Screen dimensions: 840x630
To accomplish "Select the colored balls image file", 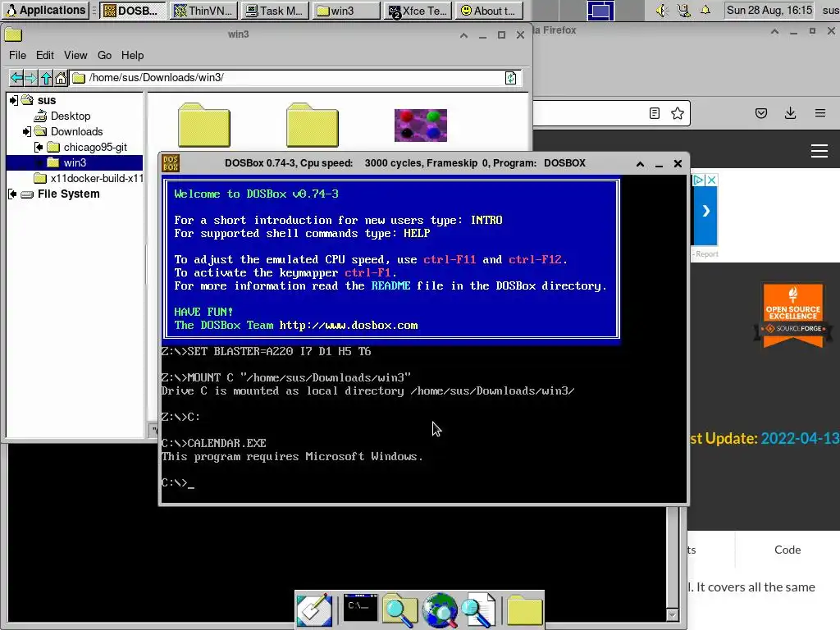I will coord(421,126).
